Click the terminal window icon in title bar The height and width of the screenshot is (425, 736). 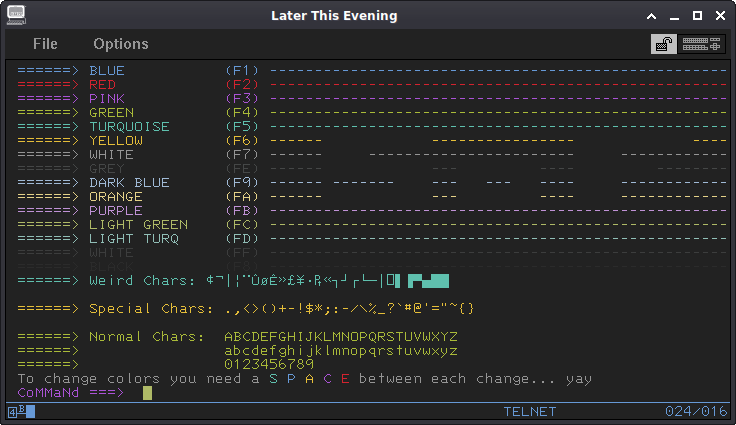[16, 15]
